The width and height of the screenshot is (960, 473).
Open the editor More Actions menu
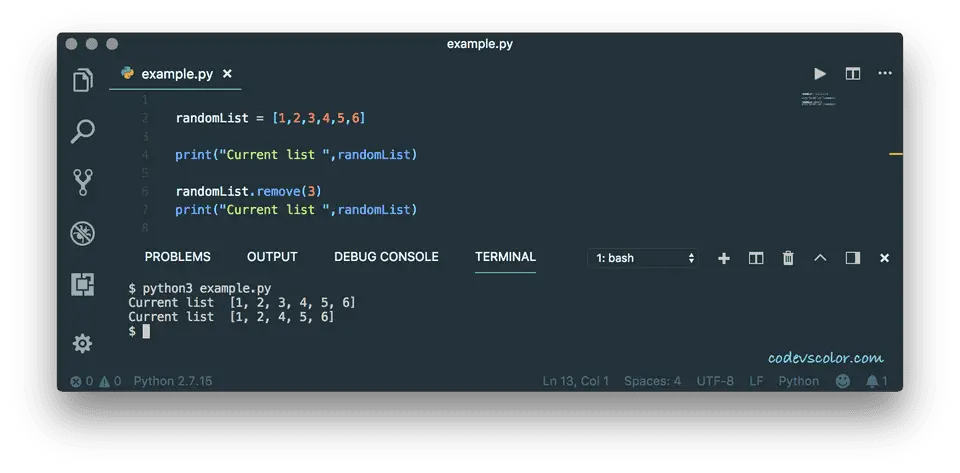pyautogui.click(x=885, y=73)
